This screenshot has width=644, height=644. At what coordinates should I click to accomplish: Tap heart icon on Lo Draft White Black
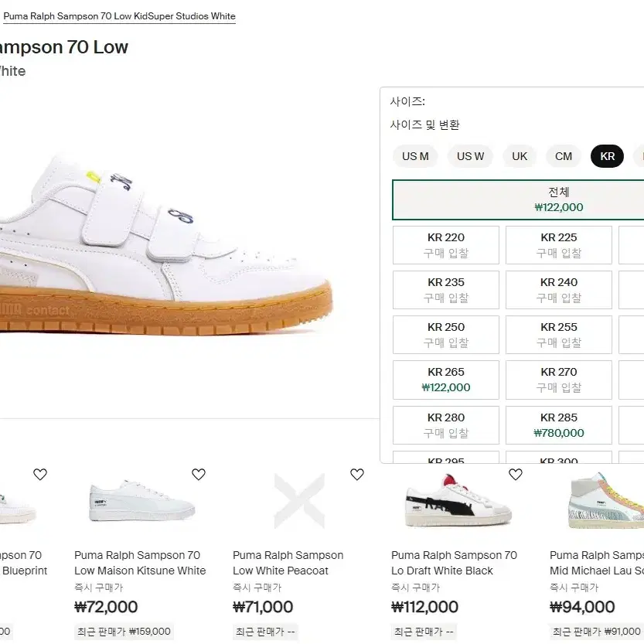pyautogui.click(x=516, y=475)
